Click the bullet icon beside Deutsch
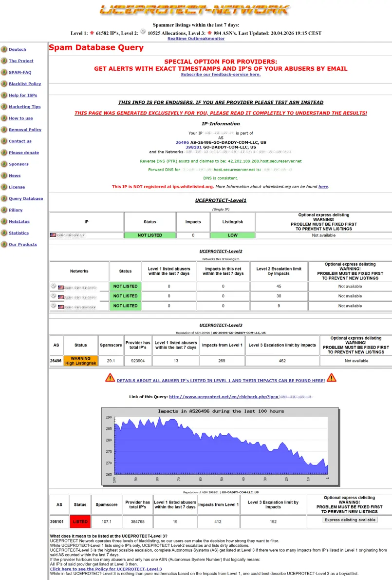Screen dimensions: 392x580 point(4,49)
